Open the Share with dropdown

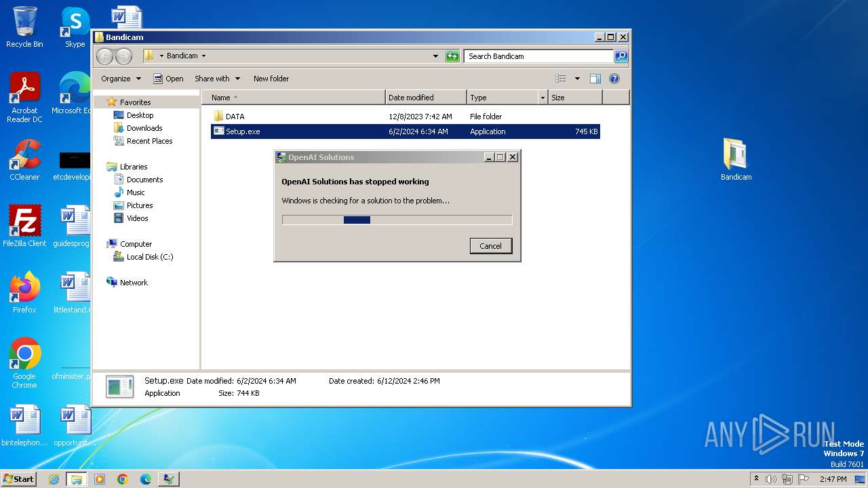[217, 79]
